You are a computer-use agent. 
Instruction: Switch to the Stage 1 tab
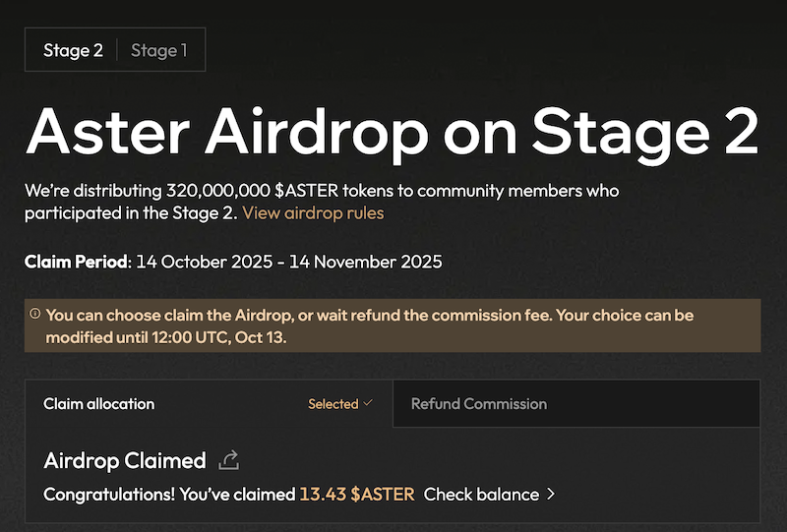[x=158, y=50]
